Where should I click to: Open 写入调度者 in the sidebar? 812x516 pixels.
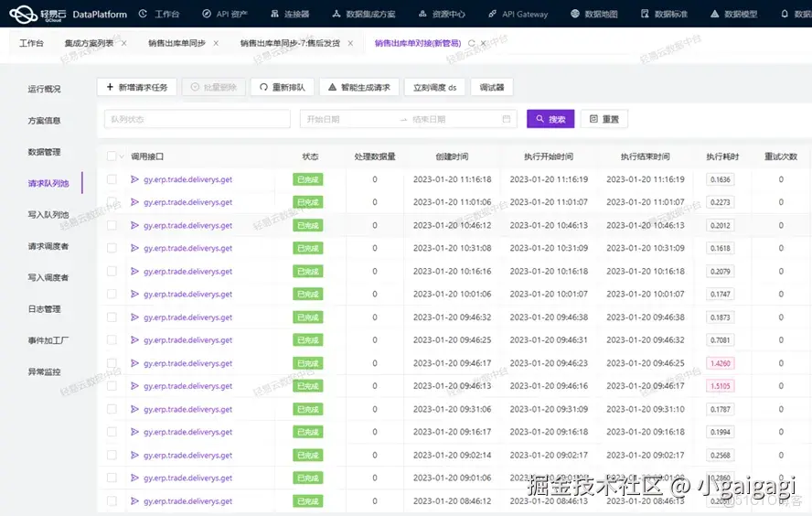[x=48, y=277]
